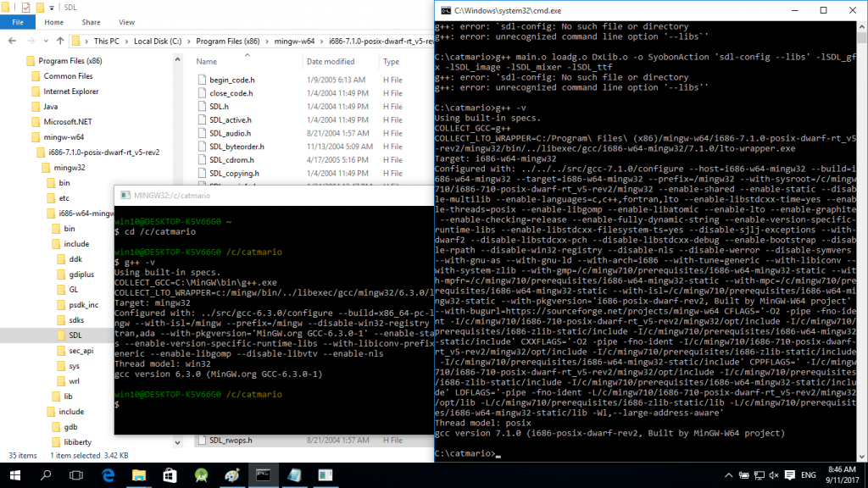Show hidden tray icons chevron
The height and width of the screenshot is (488, 868).
click(x=728, y=475)
